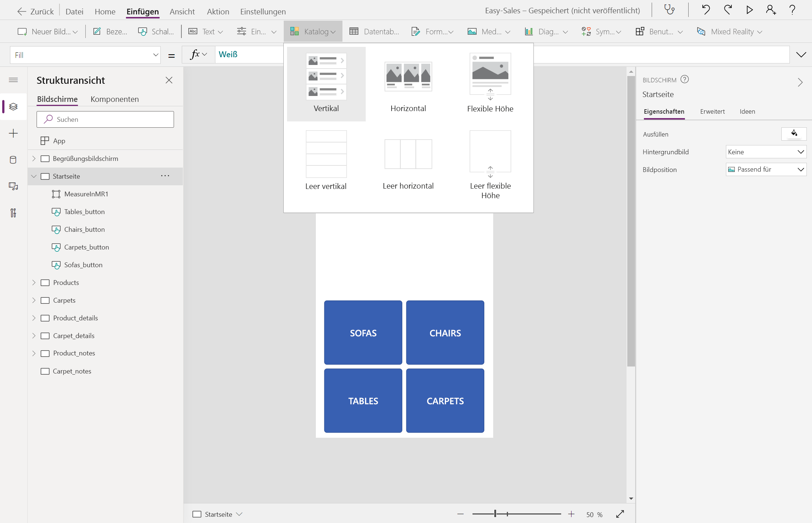
Task: Select the Vertikal gallery layout
Action: point(326,84)
